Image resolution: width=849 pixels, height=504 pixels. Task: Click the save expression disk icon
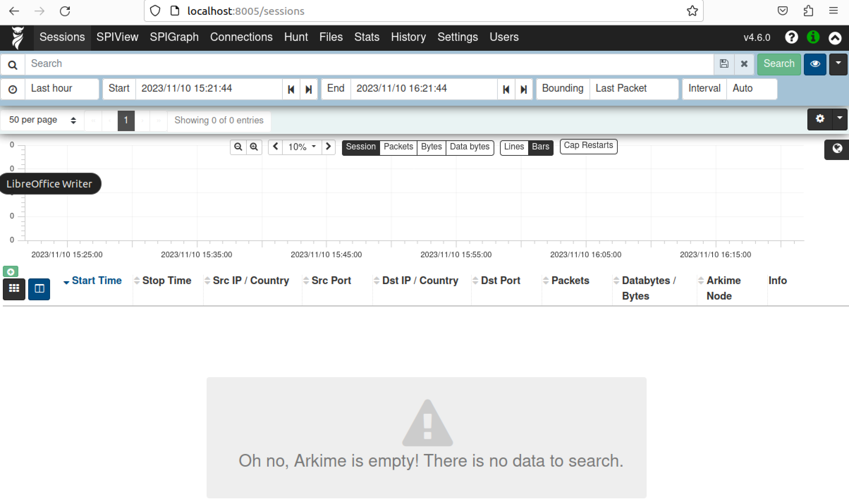pos(724,64)
